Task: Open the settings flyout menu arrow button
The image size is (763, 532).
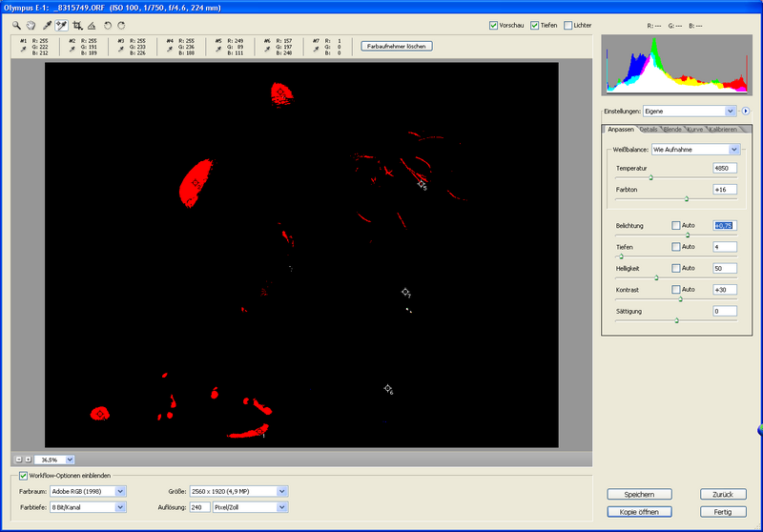Action: (x=747, y=112)
